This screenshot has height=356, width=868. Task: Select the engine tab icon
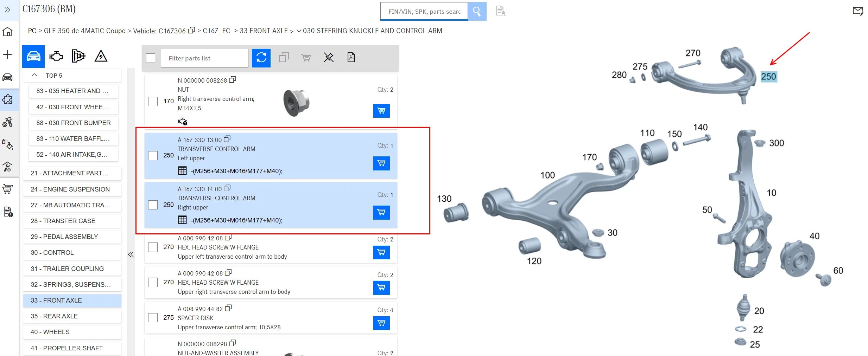tap(56, 56)
